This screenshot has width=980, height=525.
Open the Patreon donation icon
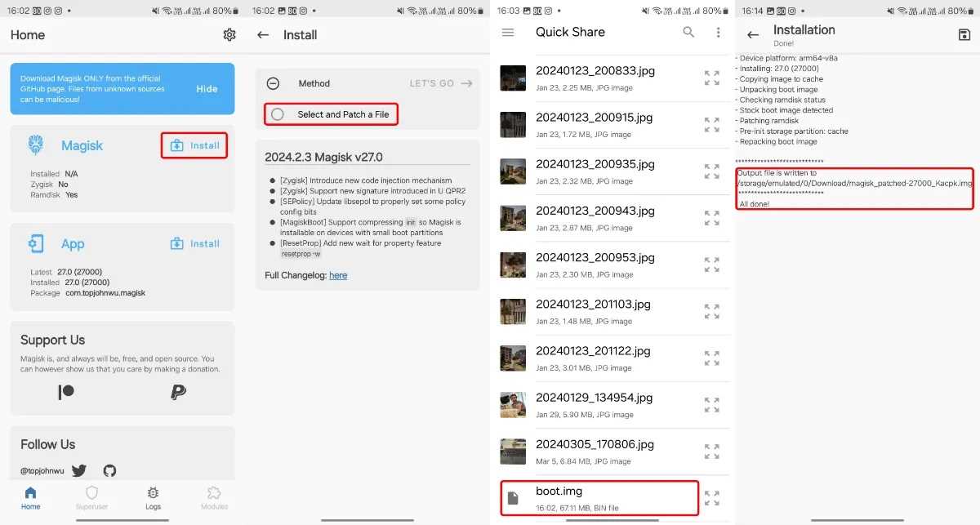click(66, 393)
